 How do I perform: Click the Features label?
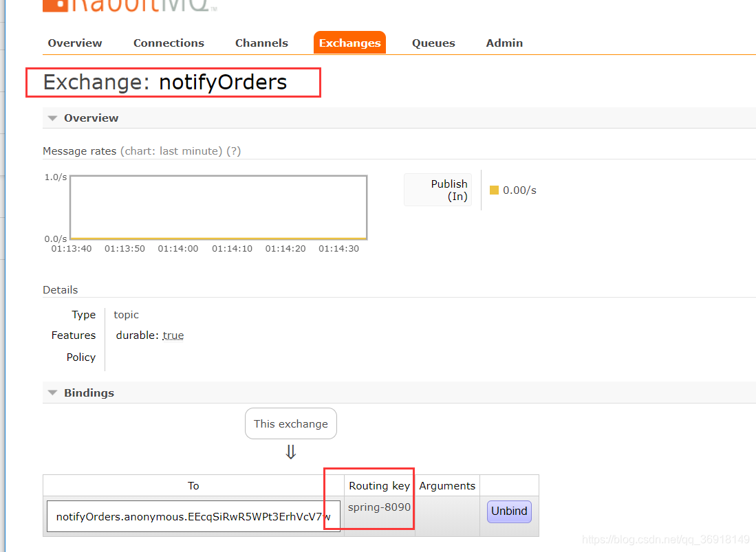point(74,335)
